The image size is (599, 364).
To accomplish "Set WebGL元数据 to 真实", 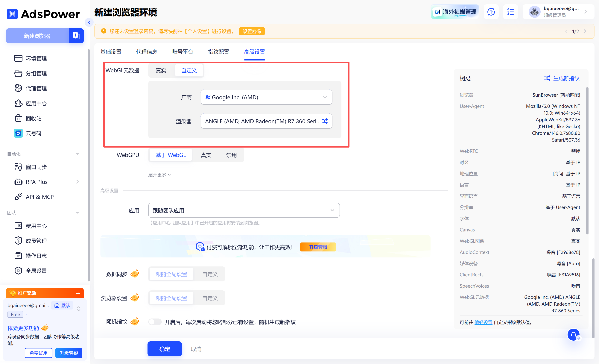I will point(161,71).
